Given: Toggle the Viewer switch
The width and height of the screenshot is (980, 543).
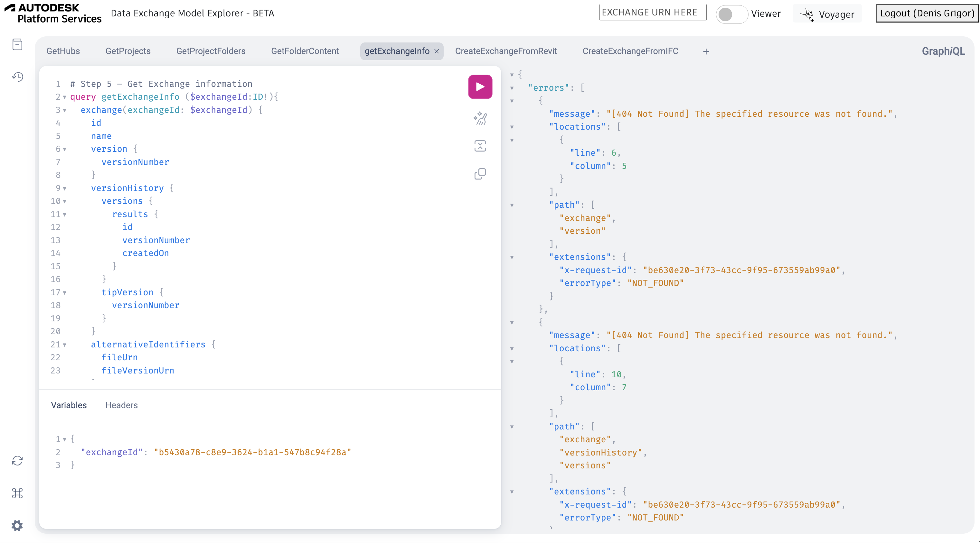Looking at the screenshot, I should point(731,14).
